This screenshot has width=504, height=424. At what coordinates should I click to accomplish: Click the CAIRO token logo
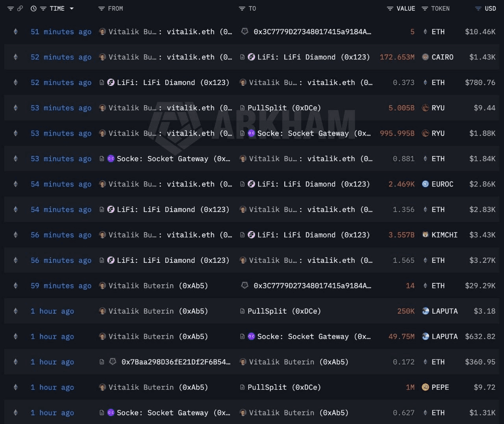[x=425, y=57]
